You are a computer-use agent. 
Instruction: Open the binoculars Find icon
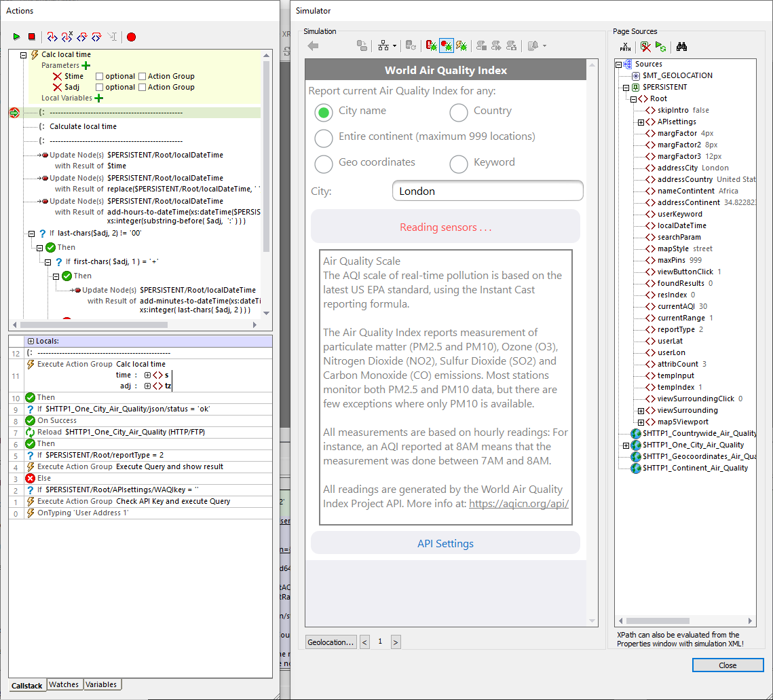coord(682,47)
